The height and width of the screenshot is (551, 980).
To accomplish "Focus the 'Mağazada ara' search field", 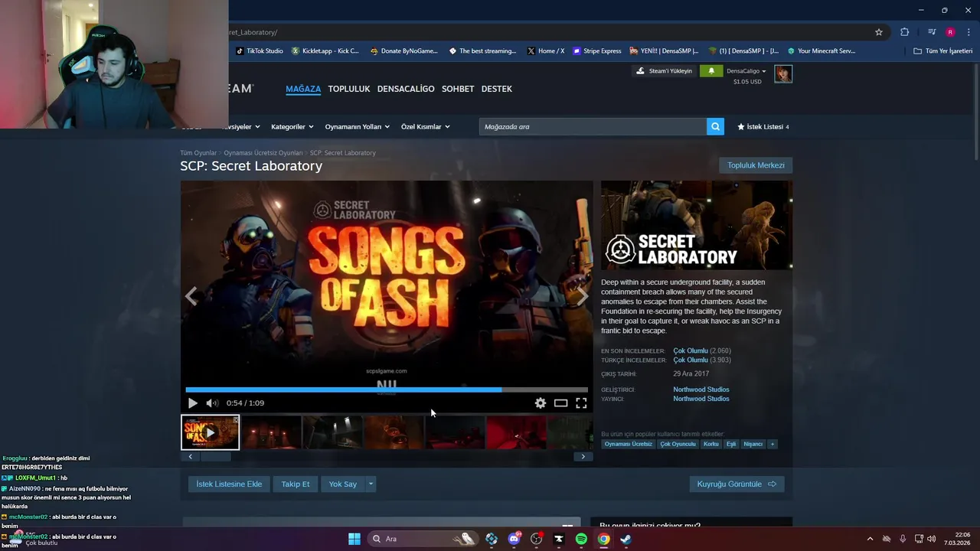I will pyautogui.click(x=593, y=127).
